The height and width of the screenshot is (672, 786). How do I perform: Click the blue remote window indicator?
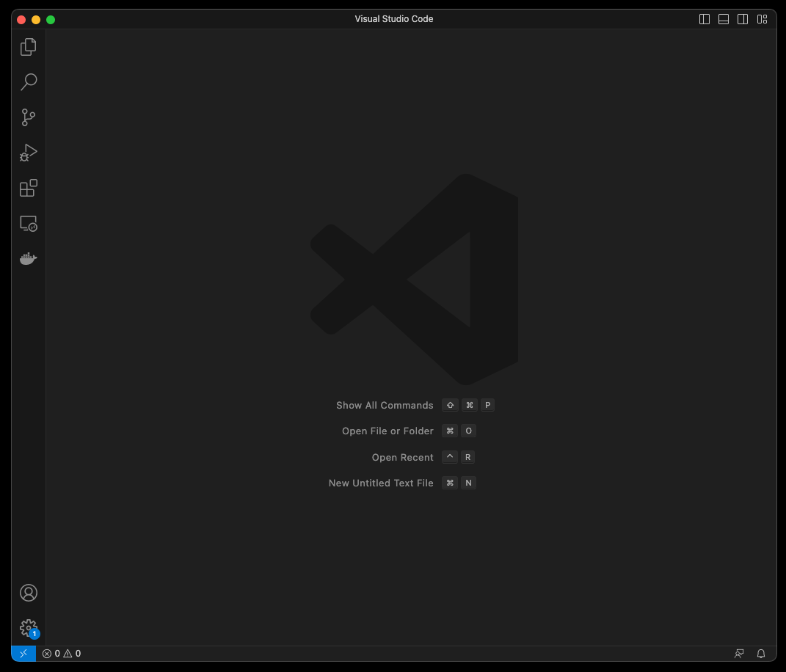pyautogui.click(x=23, y=654)
